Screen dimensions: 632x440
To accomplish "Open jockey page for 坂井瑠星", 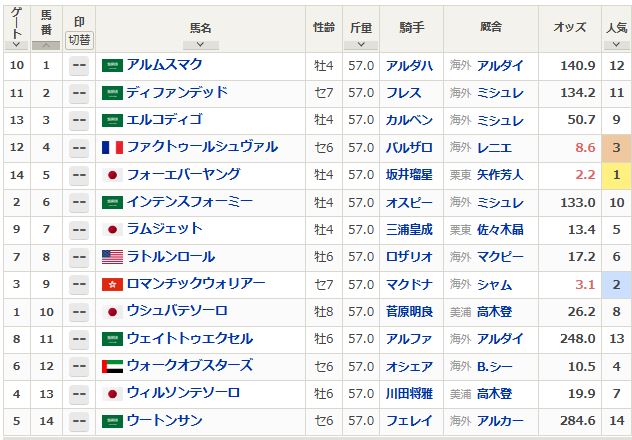I will coord(409,175).
